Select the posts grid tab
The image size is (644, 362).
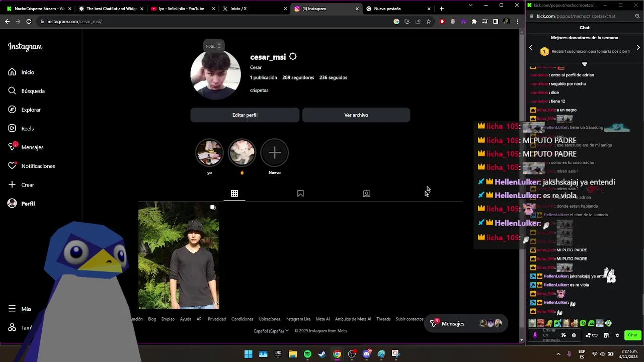click(234, 194)
